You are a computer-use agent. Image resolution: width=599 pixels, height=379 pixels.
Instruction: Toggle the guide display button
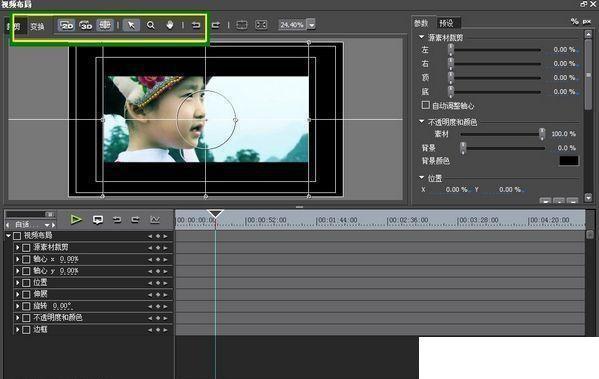[105, 25]
